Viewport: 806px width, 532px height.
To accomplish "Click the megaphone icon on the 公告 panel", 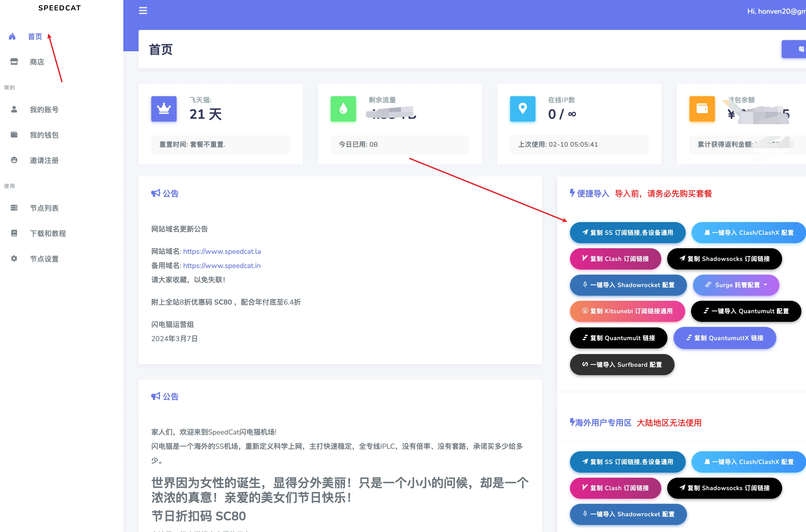I will (x=156, y=193).
